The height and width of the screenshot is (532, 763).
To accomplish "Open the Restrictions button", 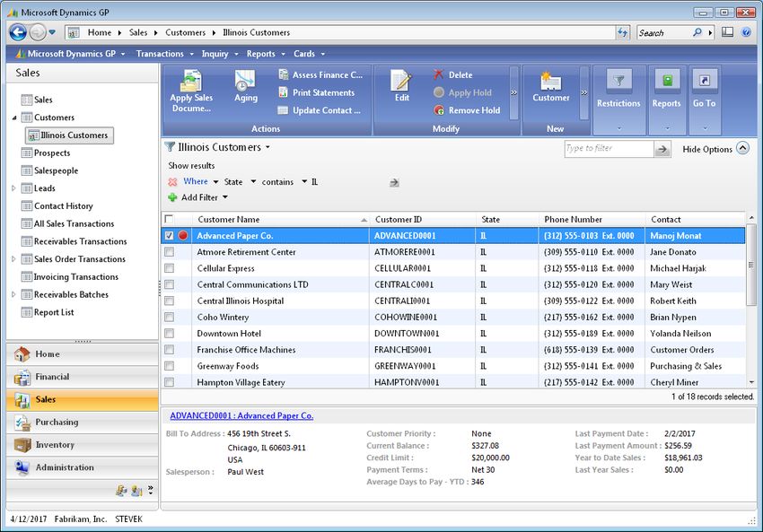I will (618, 100).
